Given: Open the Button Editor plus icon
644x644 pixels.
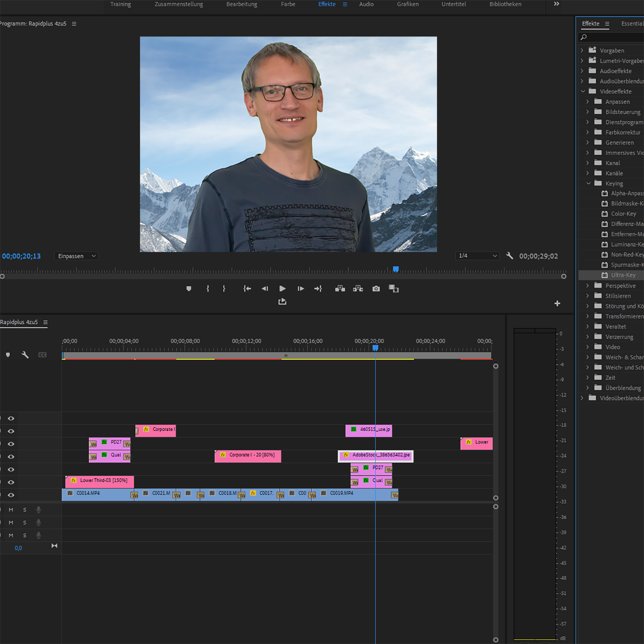Looking at the screenshot, I should coord(557,304).
